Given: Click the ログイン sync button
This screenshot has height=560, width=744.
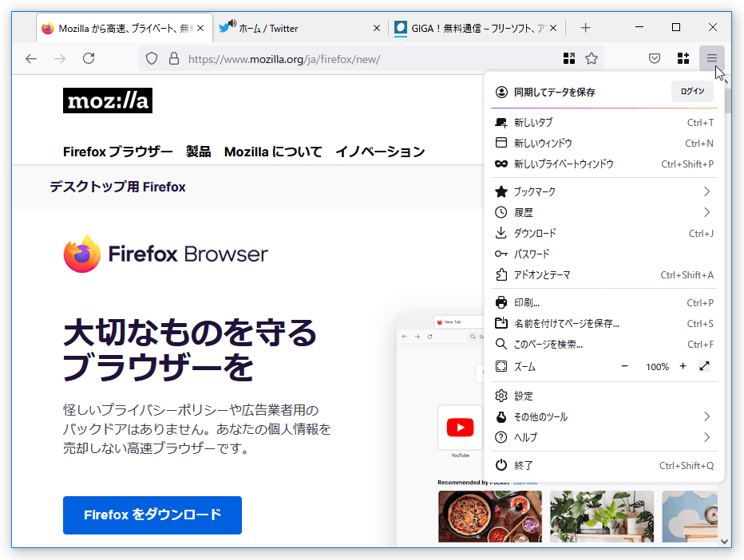Looking at the screenshot, I should tap(692, 91).
